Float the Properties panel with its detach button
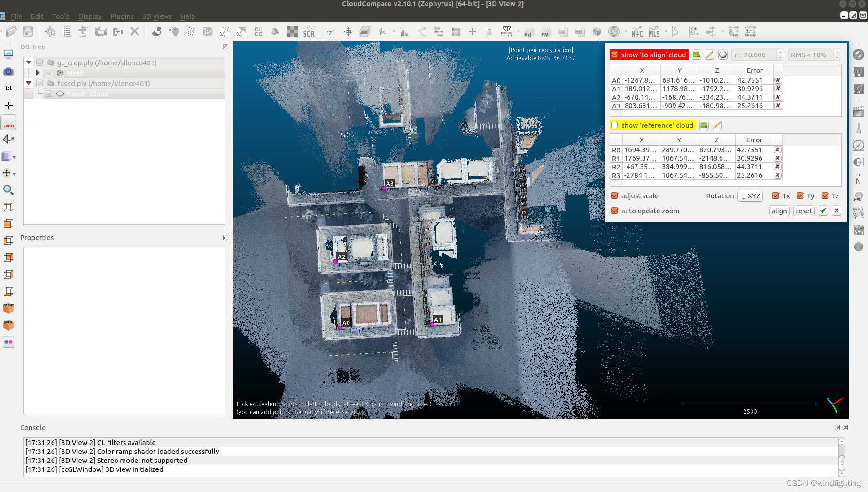The image size is (868, 492). [x=225, y=238]
